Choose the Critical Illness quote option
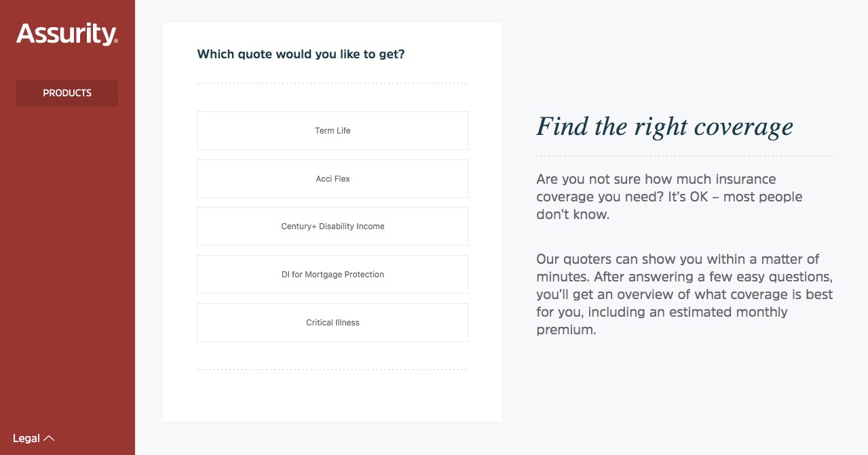 pyautogui.click(x=333, y=323)
